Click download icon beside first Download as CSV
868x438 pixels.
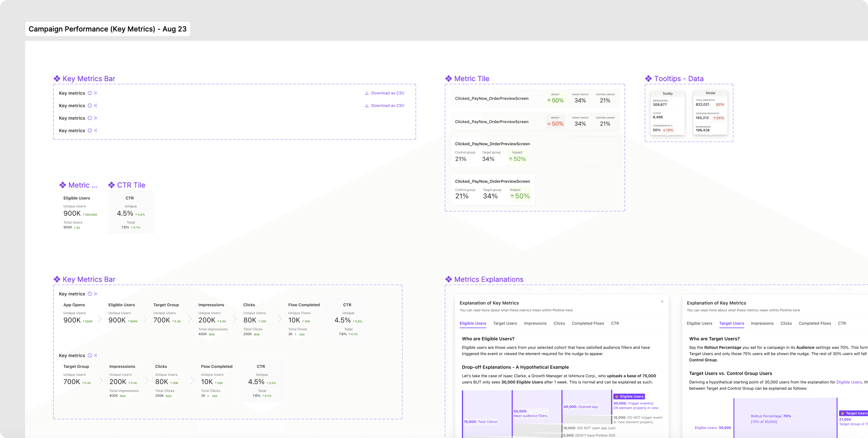click(367, 93)
